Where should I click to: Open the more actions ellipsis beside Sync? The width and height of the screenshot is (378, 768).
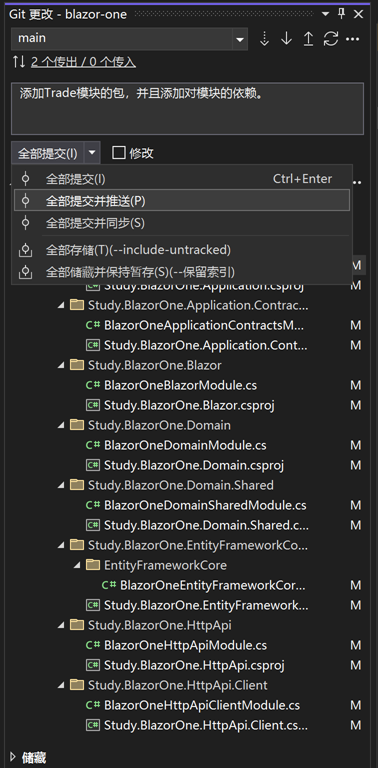[x=353, y=39]
